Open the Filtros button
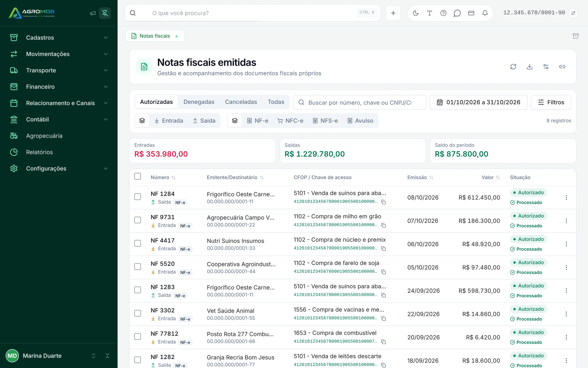Screen dimensions: 588x368 [551, 102]
